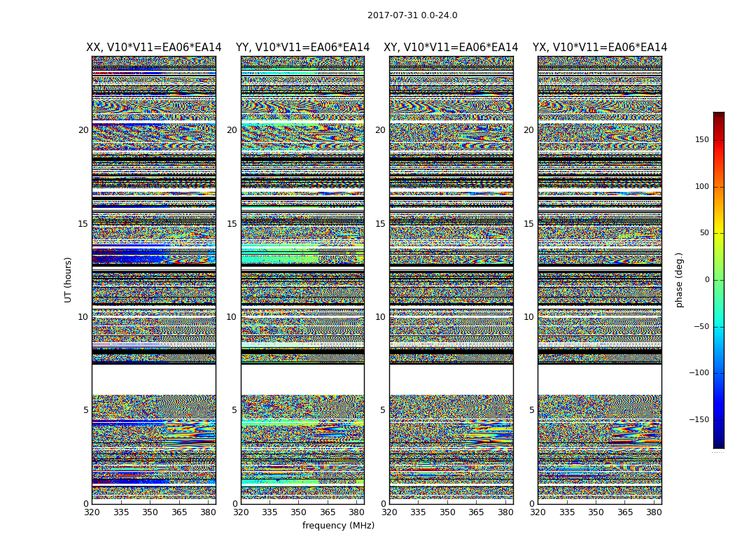
Task: Click the 365 MHz tick under YX panel
Action: pos(625,512)
